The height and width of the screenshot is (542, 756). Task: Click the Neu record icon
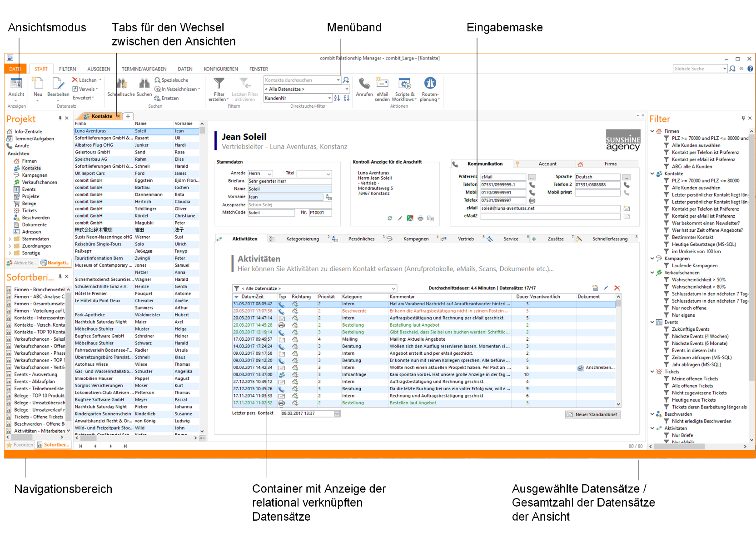38,84
